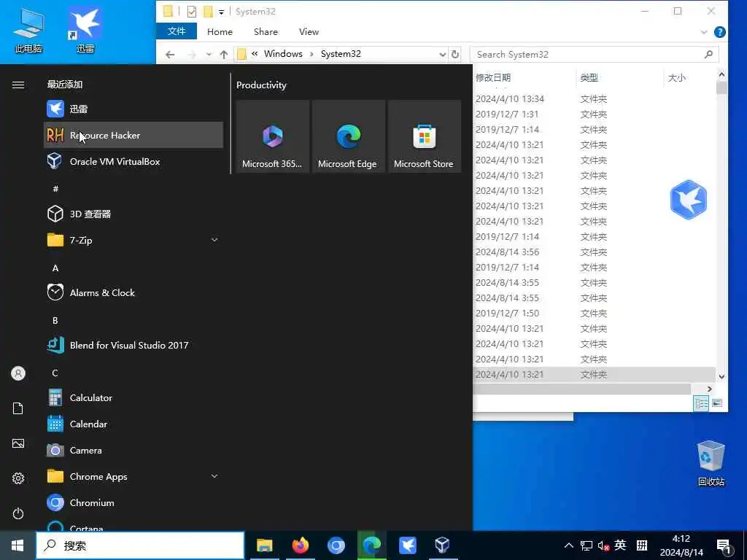Expand the Chrome Apps folder group
Screen dimensions: 747x560
pyautogui.click(x=214, y=476)
